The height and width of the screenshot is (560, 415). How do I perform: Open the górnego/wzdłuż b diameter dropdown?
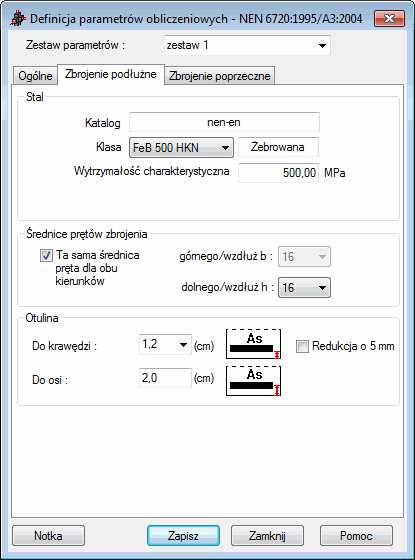pyautogui.click(x=304, y=256)
